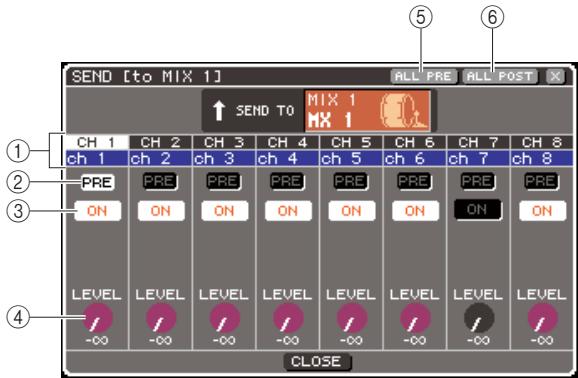This screenshot has width=578, height=378.
Task: Click the blue 'ch 3' name label
Action: coord(224,159)
